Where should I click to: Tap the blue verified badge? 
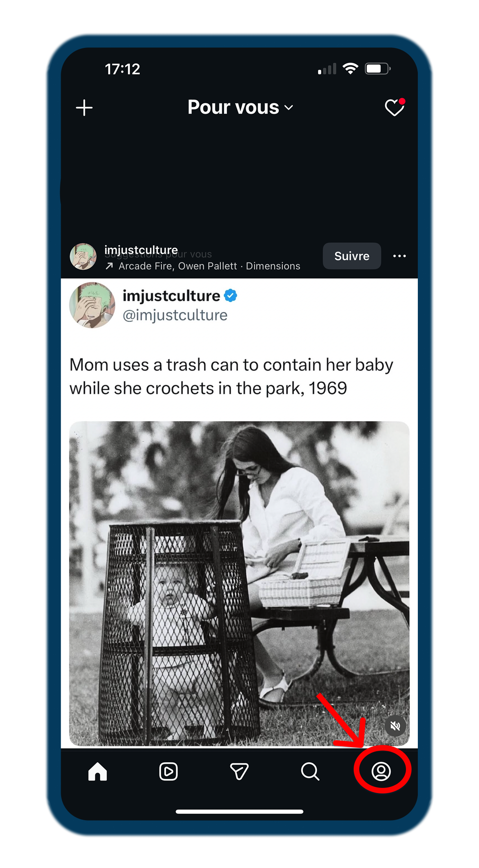pos(231,296)
